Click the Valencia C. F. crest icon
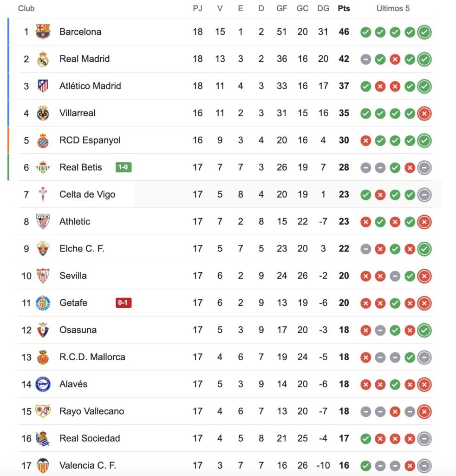Screen dimensions: 456x476 [43, 465]
